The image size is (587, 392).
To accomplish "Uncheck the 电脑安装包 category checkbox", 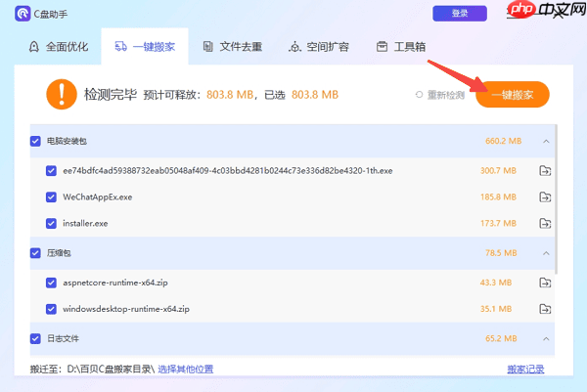I will 36,142.
